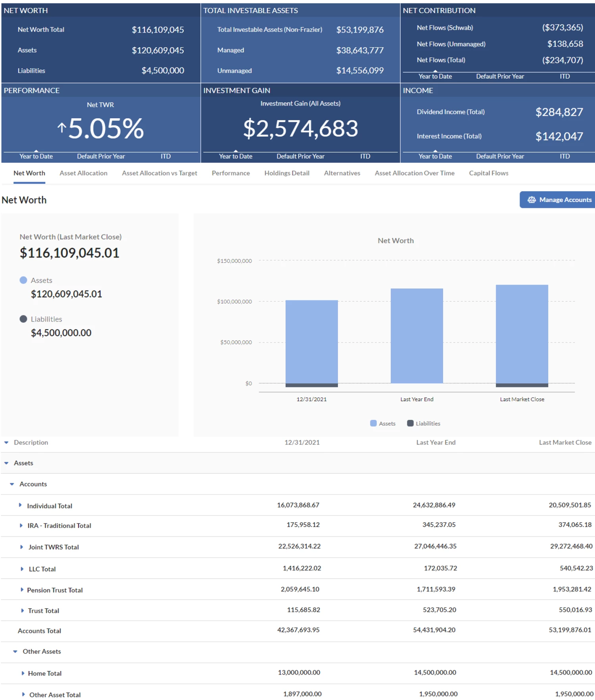Select Default Prior Year in Income tile
595x700 pixels.
pyautogui.click(x=500, y=156)
